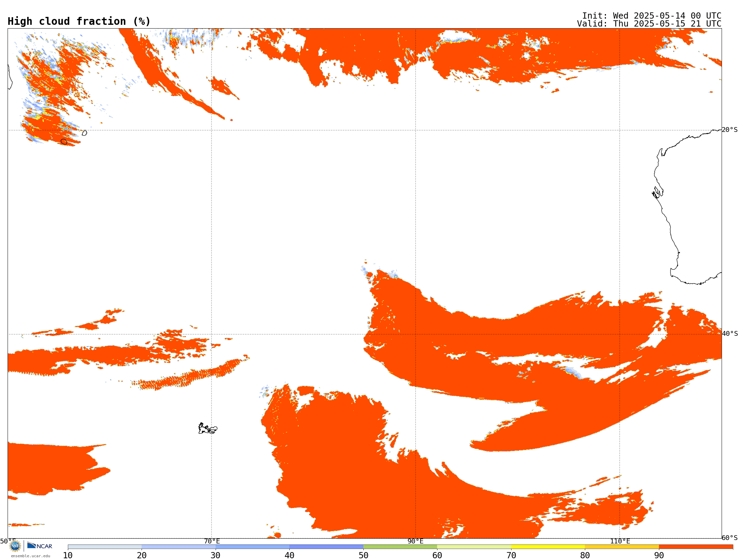Click the Kerguelen Islands outline on map
This screenshot has height=560, width=744.
[208, 428]
